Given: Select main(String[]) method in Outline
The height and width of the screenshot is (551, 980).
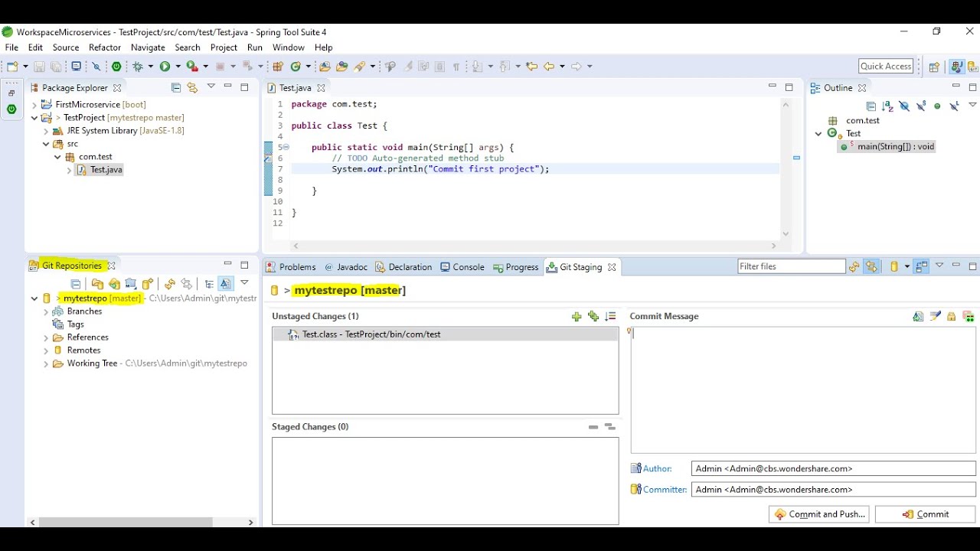Looking at the screenshot, I should (x=887, y=146).
